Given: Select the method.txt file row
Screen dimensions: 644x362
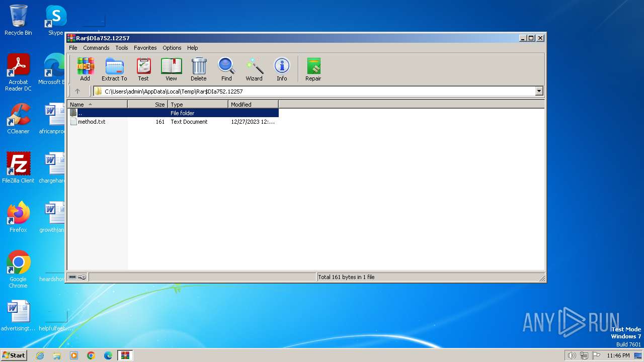Looking at the screenshot, I should point(173,122).
